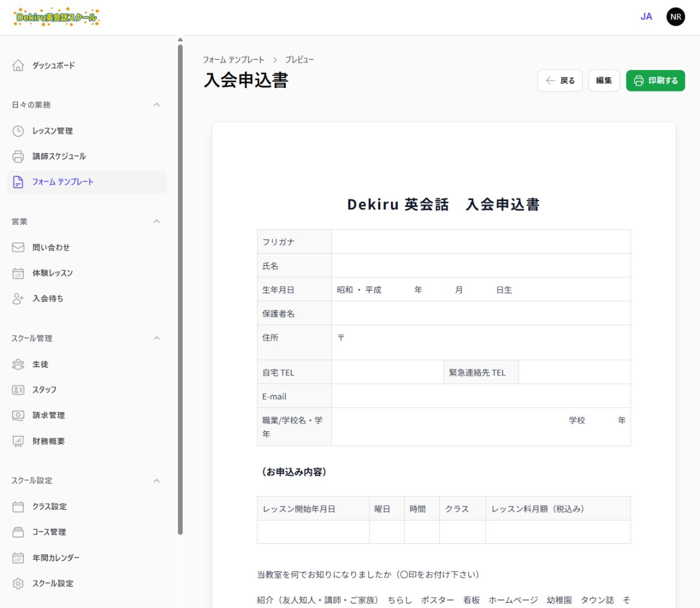
Task: Open billing management money icon
Action: pyautogui.click(x=18, y=416)
